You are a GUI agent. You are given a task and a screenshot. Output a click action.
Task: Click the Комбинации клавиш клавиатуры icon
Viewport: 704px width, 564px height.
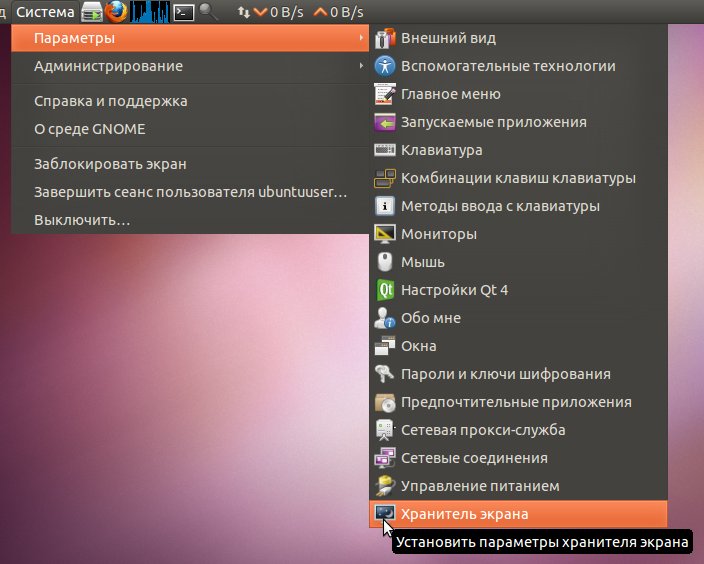point(385,178)
